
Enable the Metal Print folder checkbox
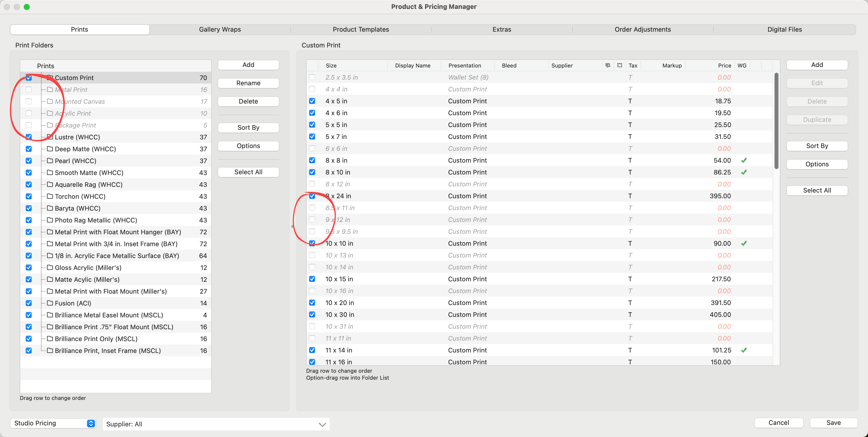(x=29, y=89)
